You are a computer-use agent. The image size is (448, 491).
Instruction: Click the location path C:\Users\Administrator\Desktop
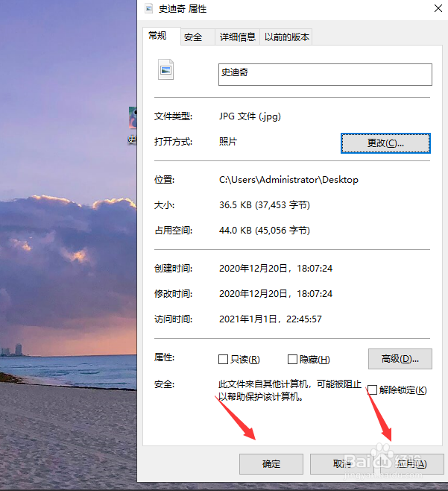click(x=288, y=180)
